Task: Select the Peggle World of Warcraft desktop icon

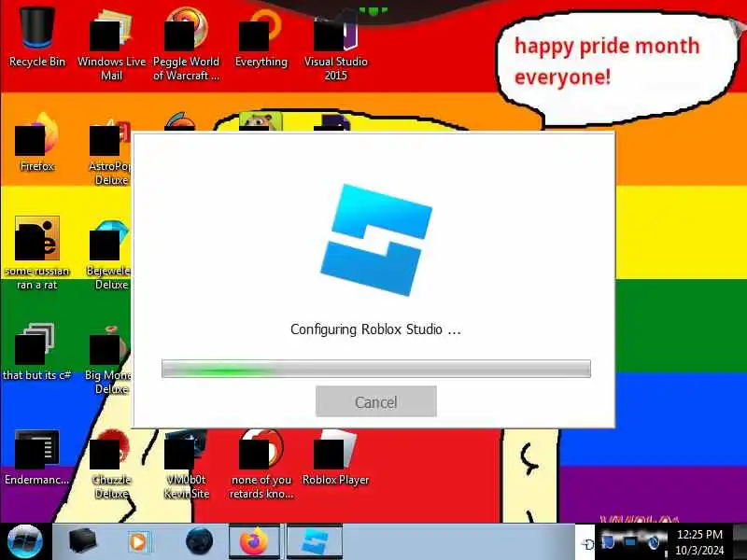Action: 186,44
